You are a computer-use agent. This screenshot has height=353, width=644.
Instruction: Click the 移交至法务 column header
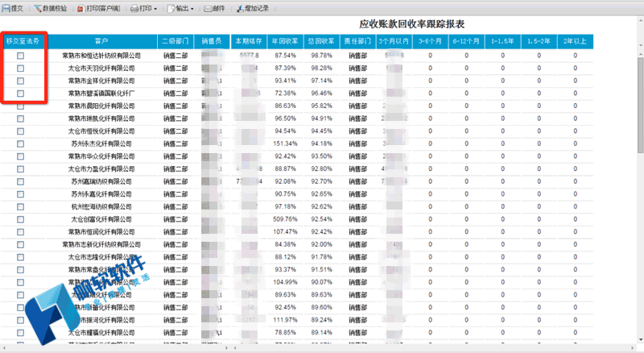point(23,41)
